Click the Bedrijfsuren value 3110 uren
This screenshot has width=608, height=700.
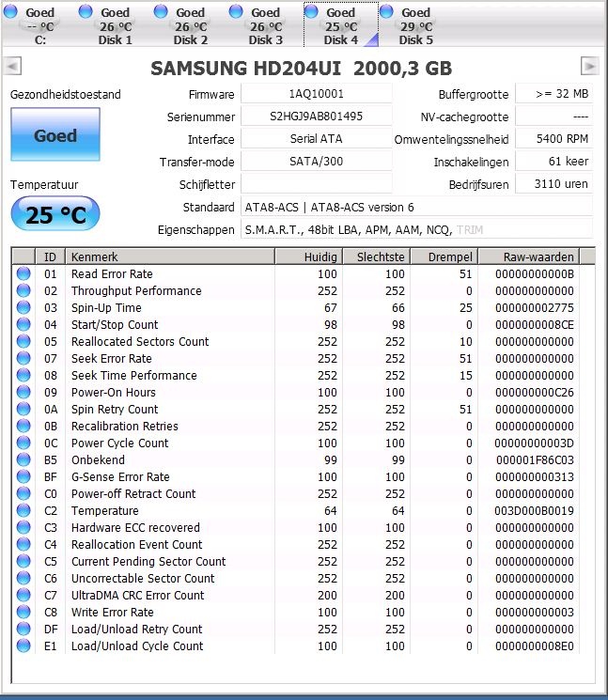coord(554,184)
